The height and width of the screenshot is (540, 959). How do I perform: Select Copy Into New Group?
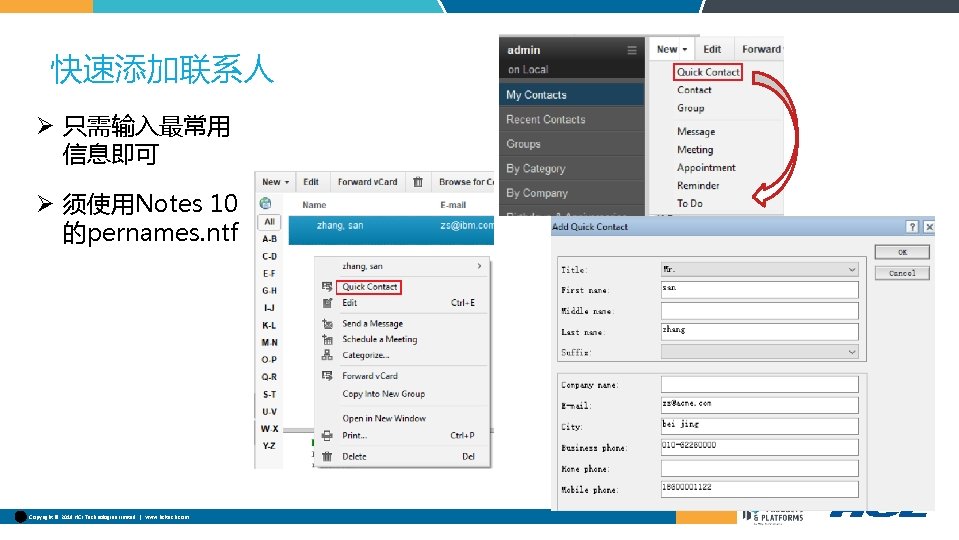click(x=383, y=394)
